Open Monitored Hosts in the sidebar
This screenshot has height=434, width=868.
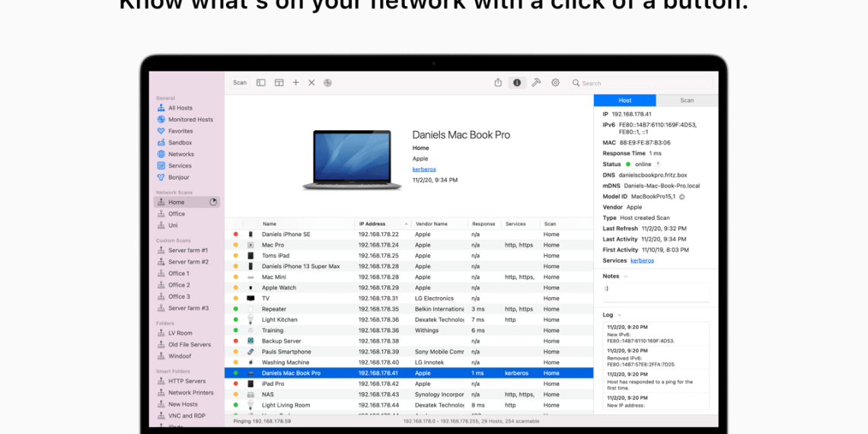(x=190, y=120)
